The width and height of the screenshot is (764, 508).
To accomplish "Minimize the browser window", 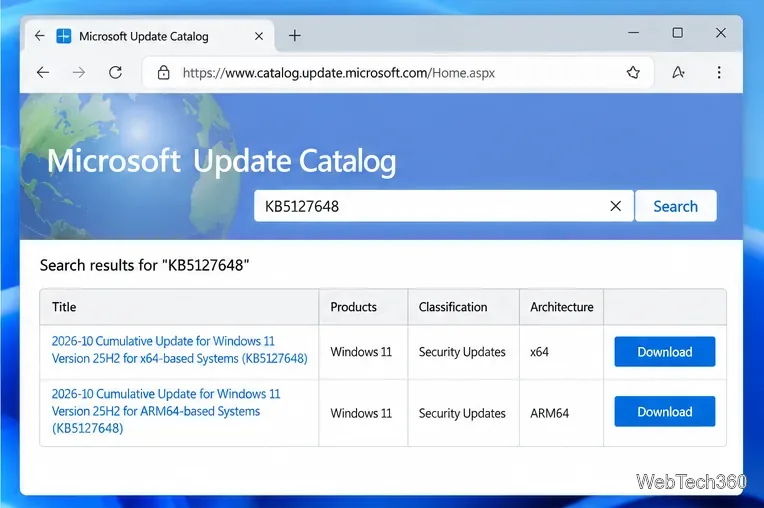I will pos(633,33).
